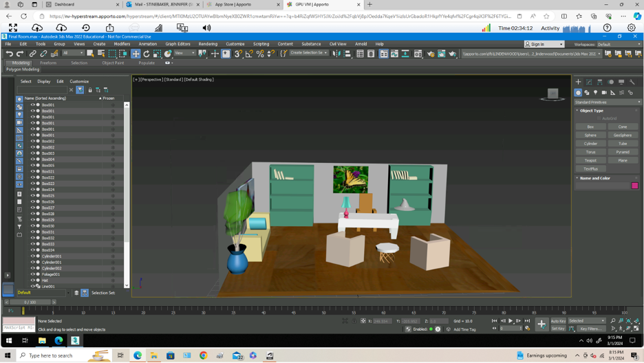
Task: Select the Rotate tool in toolbar
Action: point(147,54)
